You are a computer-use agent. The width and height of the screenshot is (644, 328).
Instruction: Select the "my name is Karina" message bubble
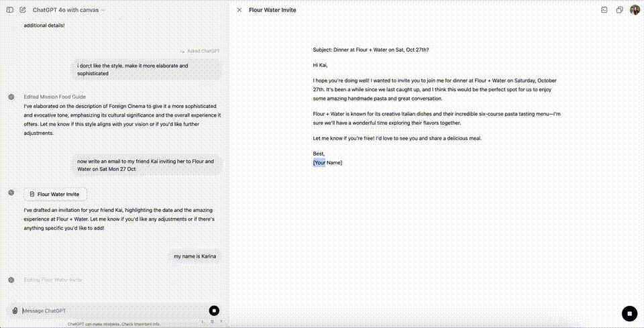click(x=195, y=256)
